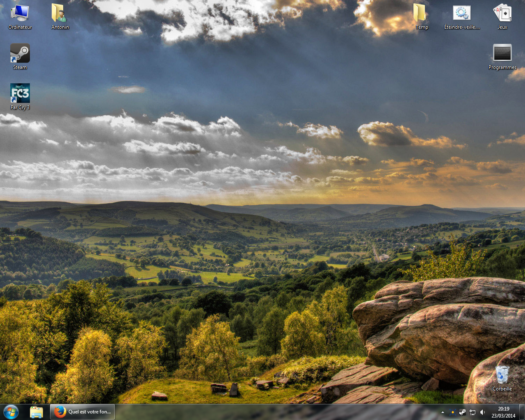Click the blue-orange star tray icon
This screenshot has width=525, height=420.
pos(452,412)
